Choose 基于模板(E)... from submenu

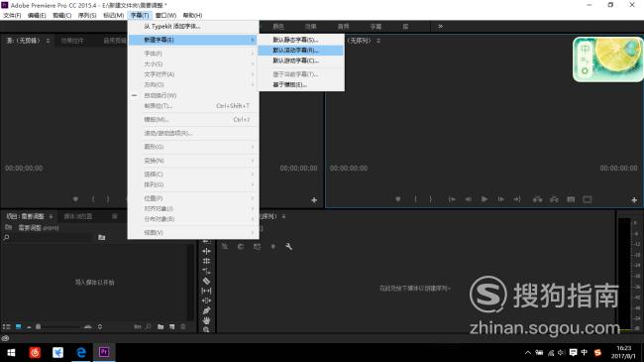tap(301, 84)
